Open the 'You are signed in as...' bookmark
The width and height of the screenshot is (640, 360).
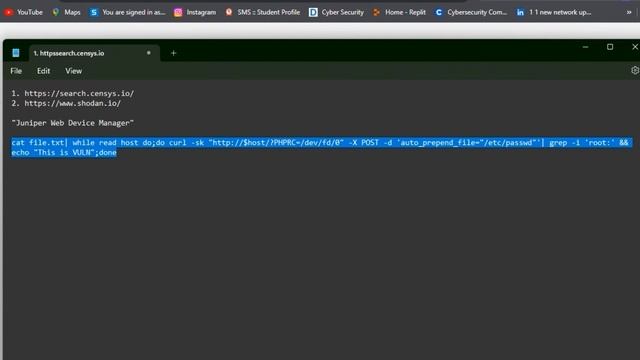[x=128, y=12]
